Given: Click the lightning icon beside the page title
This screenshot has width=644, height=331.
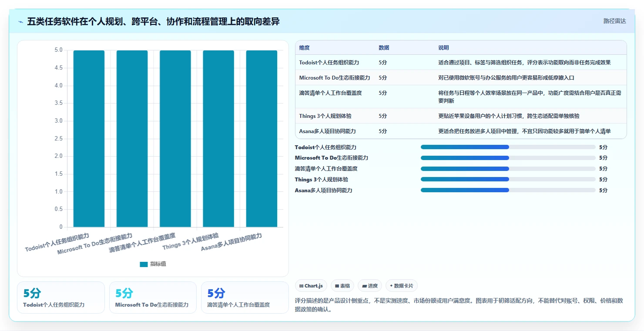Looking at the screenshot, I should click(x=21, y=22).
